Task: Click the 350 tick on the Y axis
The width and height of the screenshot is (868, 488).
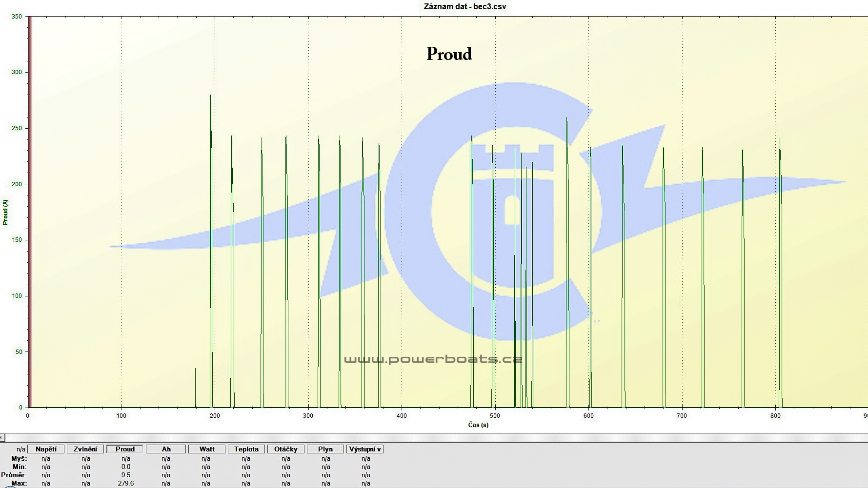Action: point(17,17)
